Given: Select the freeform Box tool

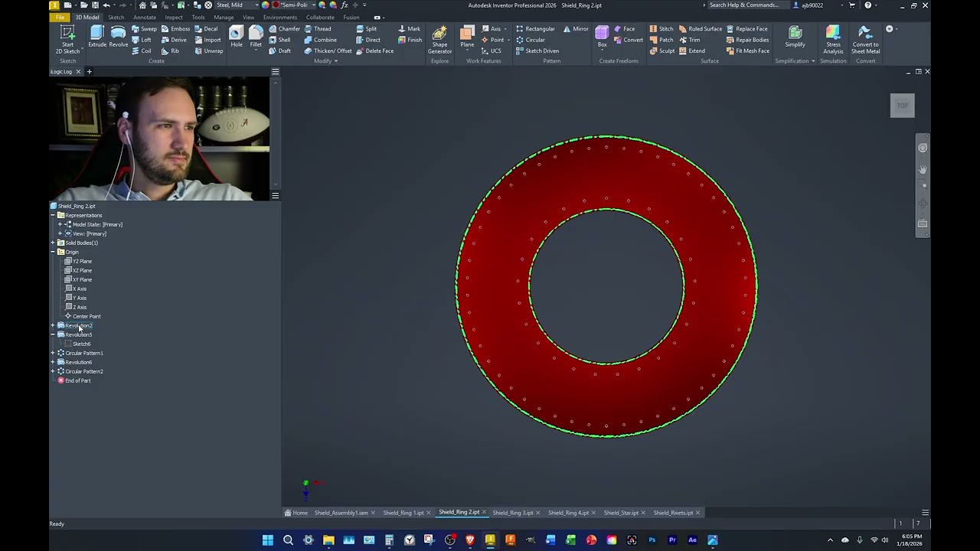Looking at the screenshot, I should 602,37.
